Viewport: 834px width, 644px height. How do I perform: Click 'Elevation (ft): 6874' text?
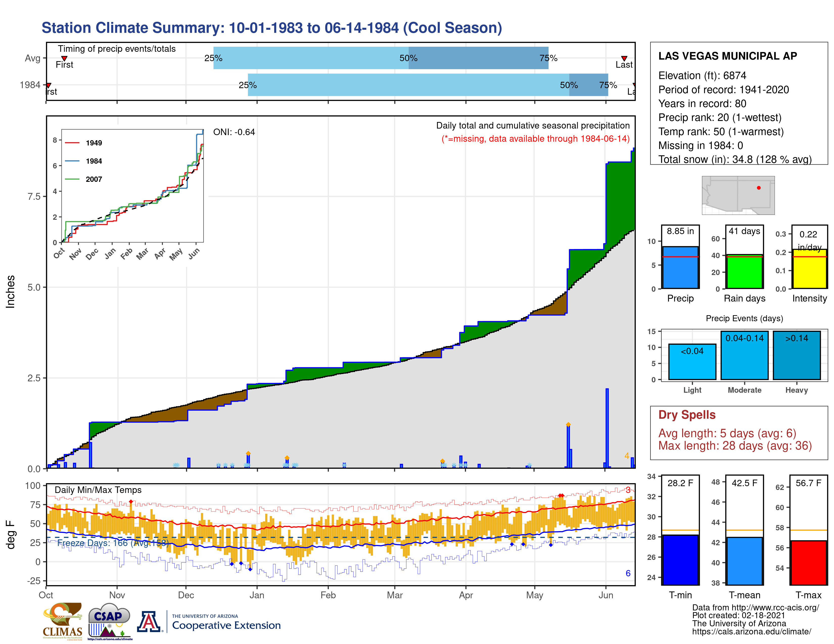tap(702, 76)
